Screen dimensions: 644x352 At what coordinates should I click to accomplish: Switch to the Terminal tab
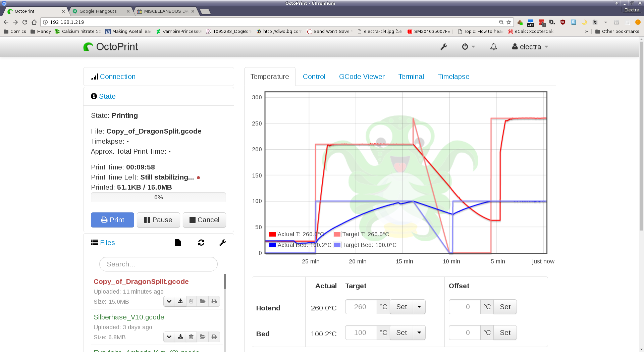[x=411, y=77]
